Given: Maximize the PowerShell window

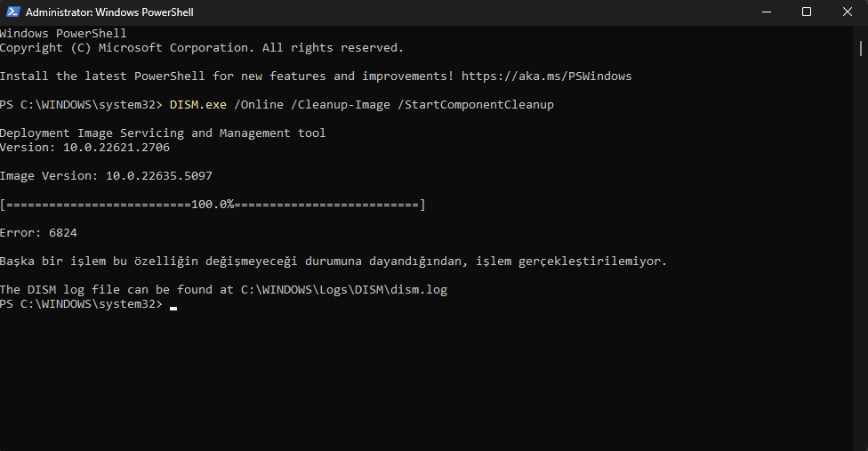Looking at the screenshot, I should (x=807, y=12).
